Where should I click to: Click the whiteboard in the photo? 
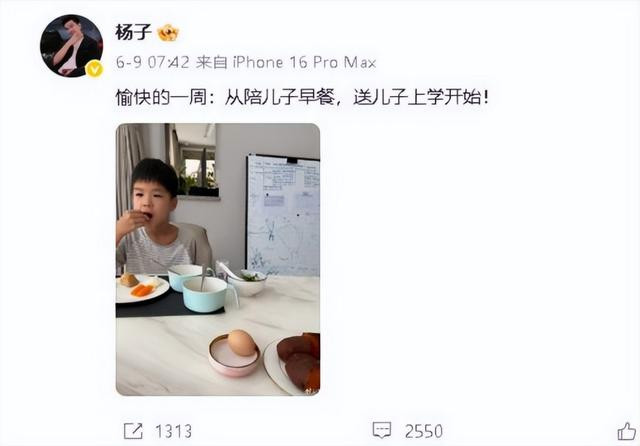point(283,215)
